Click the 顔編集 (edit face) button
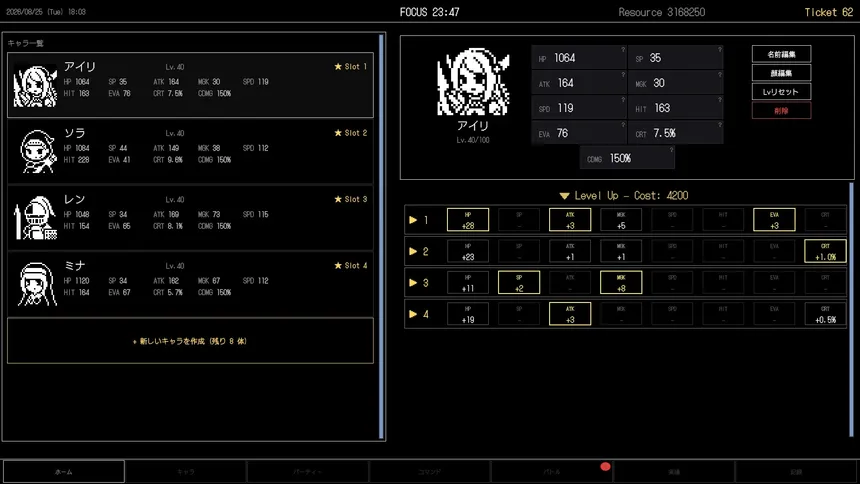The width and height of the screenshot is (860, 484). tap(781, 72)
